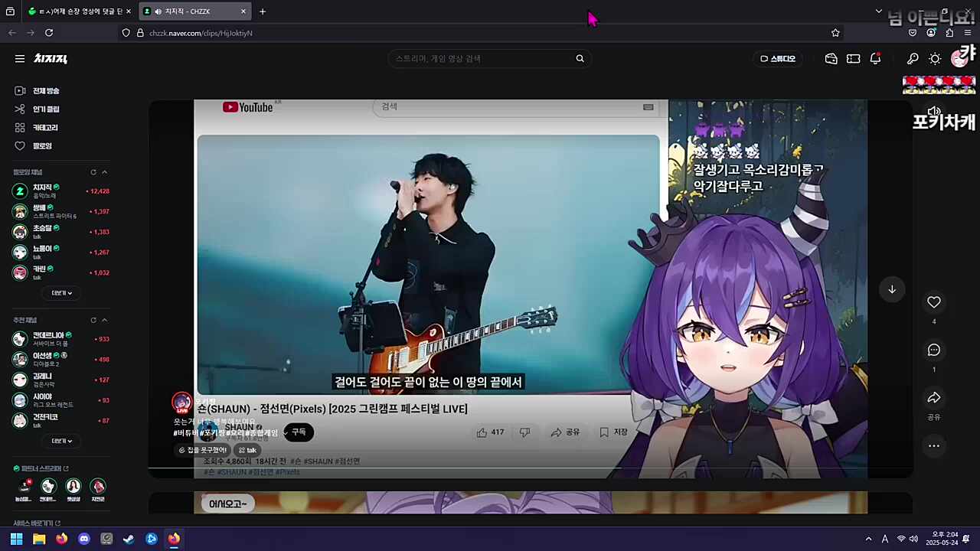Screen dimensions: 980x551
Task: Open the hamburger sidebar menu
Action: tap(20, 59)
